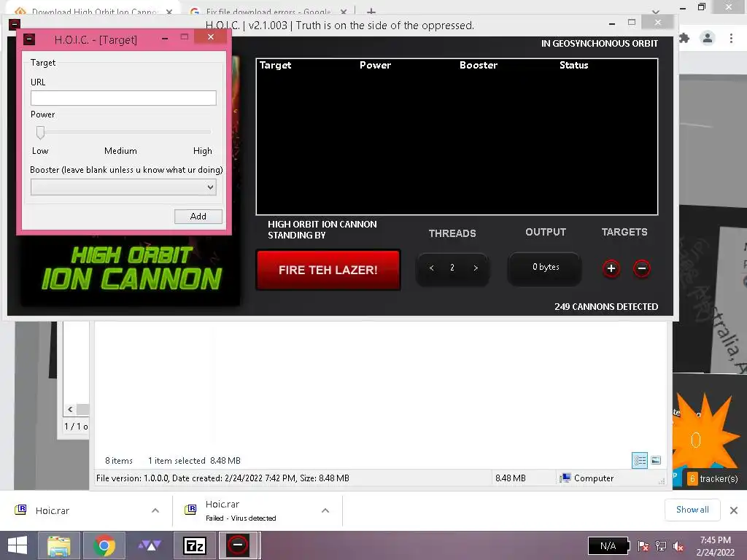Click the H.O.I.C. Target dialog title icon

(x=29, y=39)
